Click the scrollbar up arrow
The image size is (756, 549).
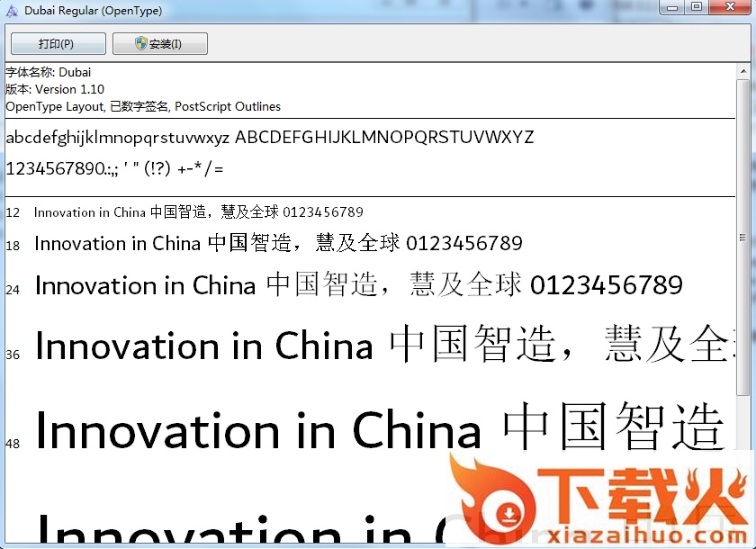[x=743, y=71]
